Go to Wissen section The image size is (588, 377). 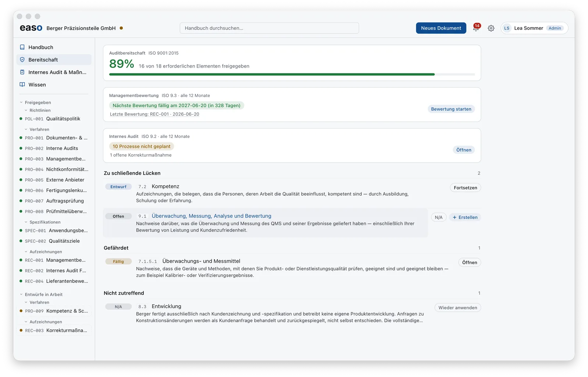54,85
